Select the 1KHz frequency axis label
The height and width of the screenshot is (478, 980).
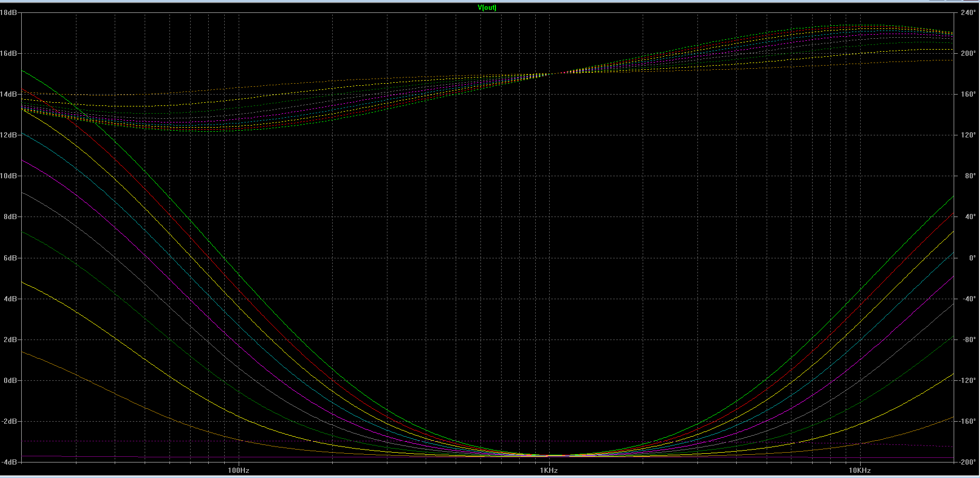click(x=549, y=470)
